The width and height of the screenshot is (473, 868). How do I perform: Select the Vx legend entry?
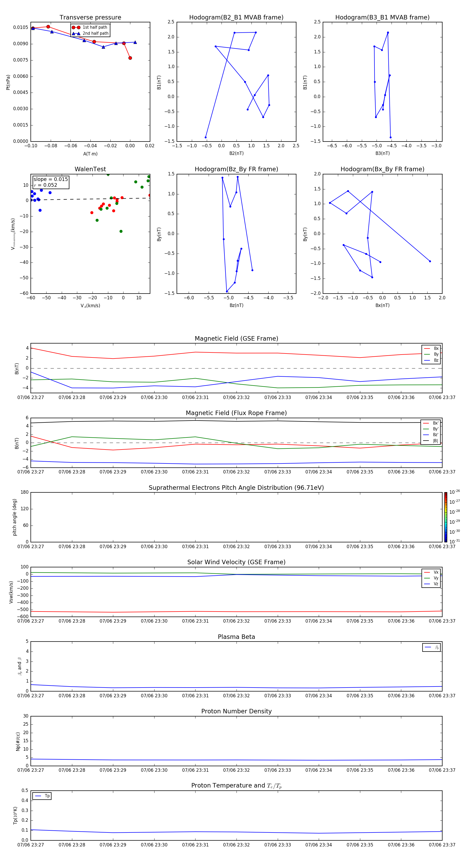[431, 572]
